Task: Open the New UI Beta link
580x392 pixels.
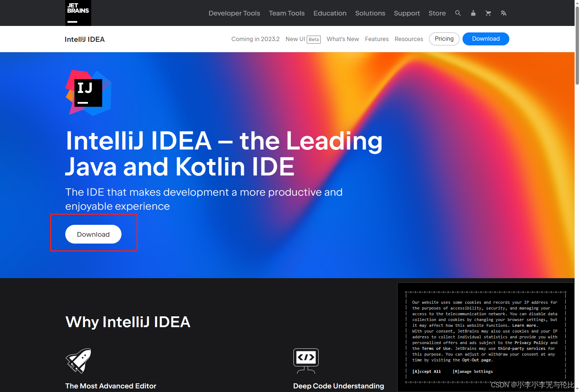Action: coord(303,39)
